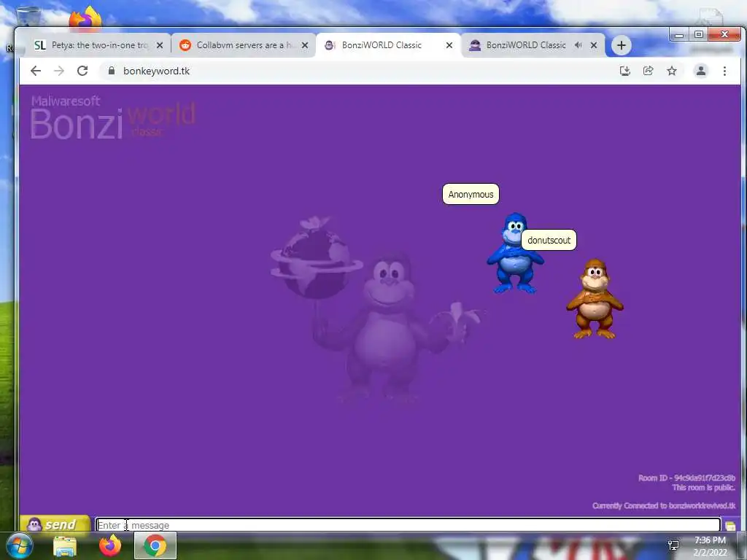Close the active BonziWORLD Classic tab
The image size is (747, 560).
pos(449,45)
